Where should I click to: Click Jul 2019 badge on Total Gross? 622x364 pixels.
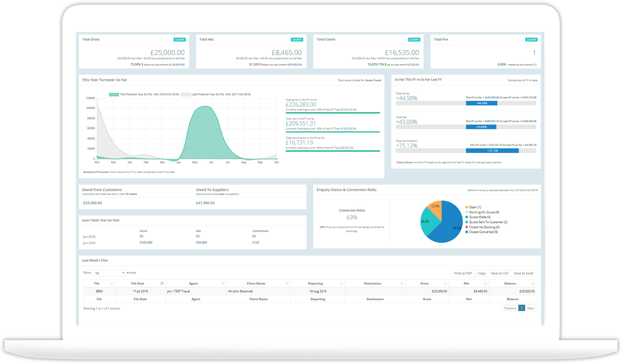point(180,40)
